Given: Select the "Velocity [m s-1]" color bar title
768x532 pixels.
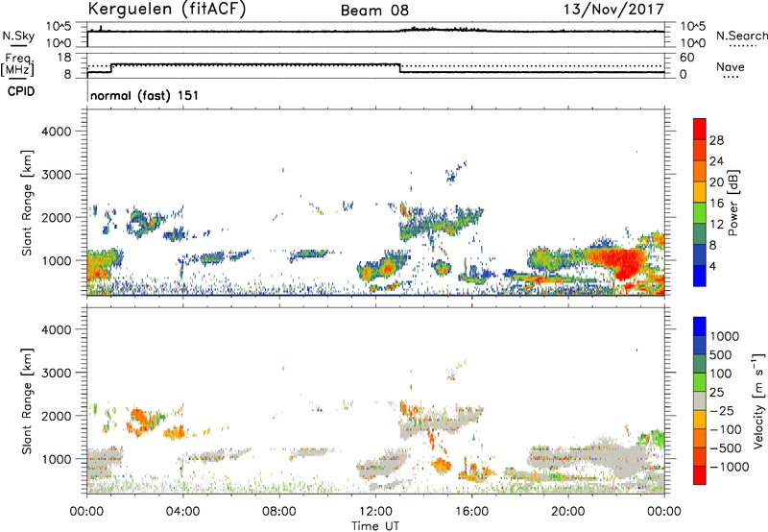Looking at the screenshot, I should 758,400.
